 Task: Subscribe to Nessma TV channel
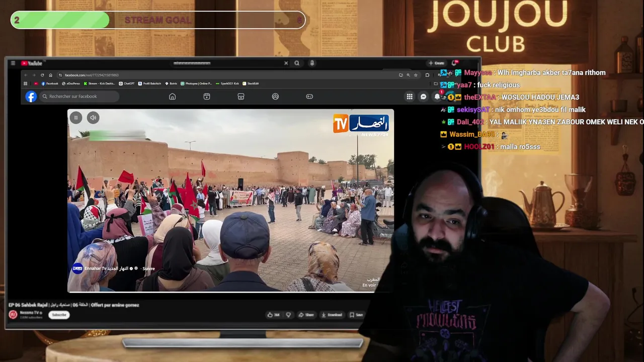[59, 315]
